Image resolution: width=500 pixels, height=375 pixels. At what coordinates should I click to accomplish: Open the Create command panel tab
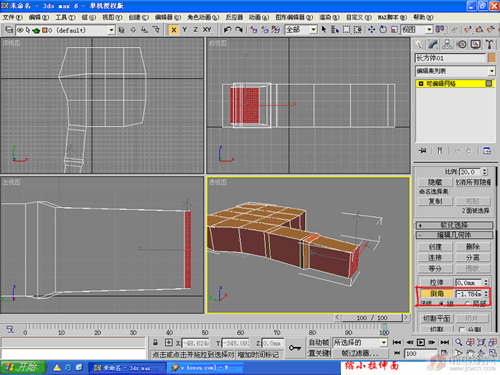point(420,45)
